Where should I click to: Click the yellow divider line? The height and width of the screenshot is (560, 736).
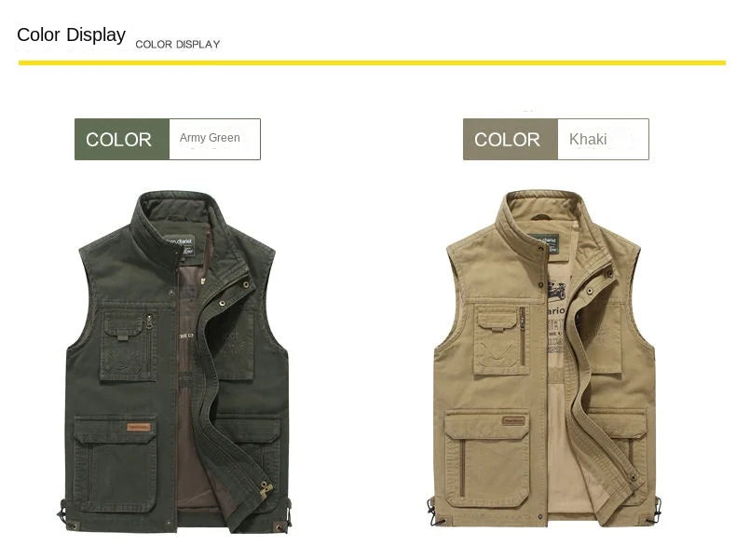(x=372, y=62)
